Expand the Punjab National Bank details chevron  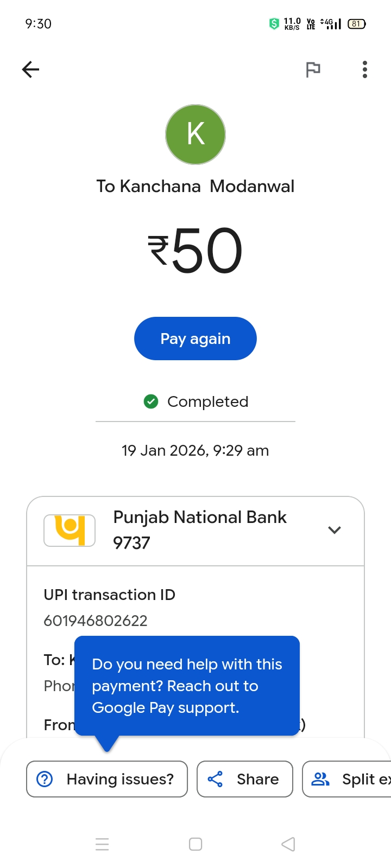point(335,530)
